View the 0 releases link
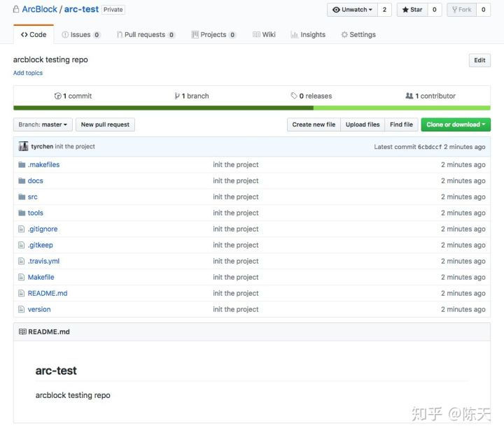This screenshot has height=435, width=504. [x=311, y=96]
